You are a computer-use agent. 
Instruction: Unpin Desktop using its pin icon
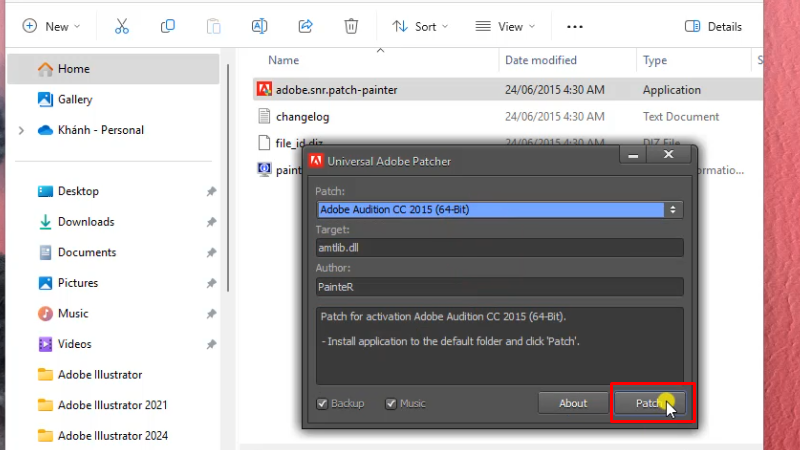pos(211,191)
